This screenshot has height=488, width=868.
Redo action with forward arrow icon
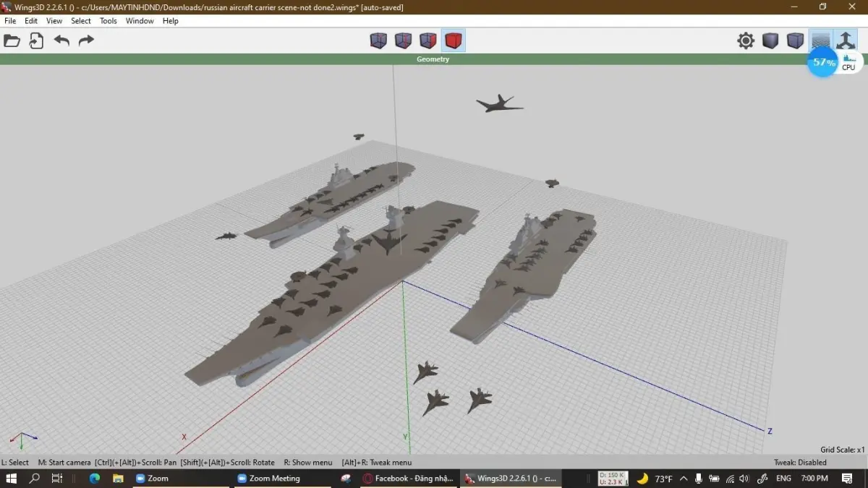click(86, 40)
